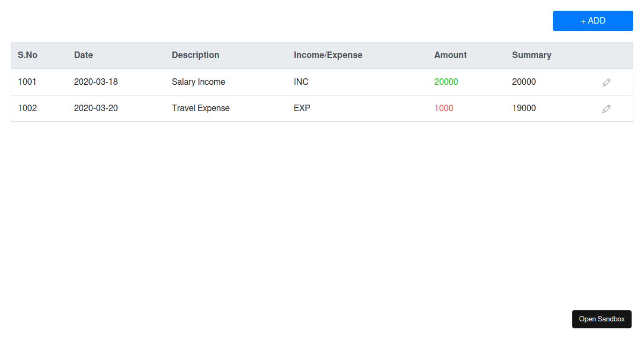Screen dimensions: 644x338
Task: Click the Salary Income description text
Action: click(x=198, y=82)
